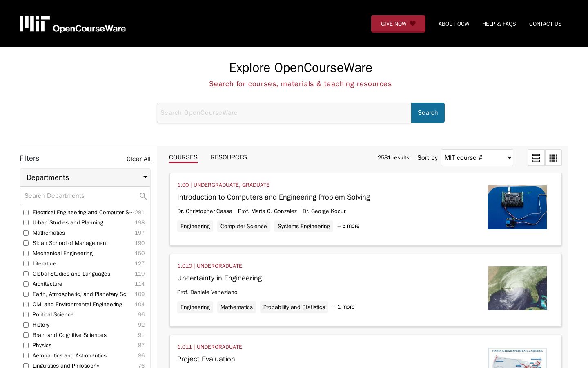Enable the Physics department filter

26,346
